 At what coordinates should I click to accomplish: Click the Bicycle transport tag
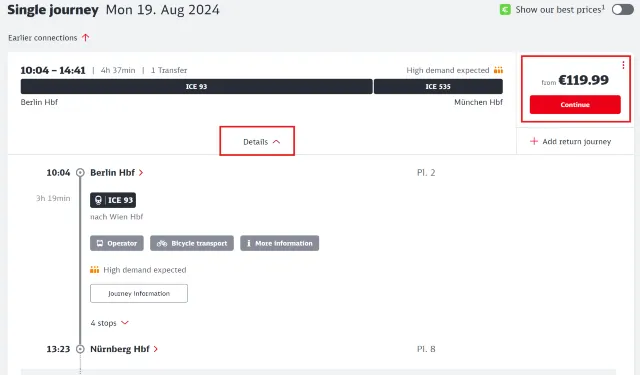coord(192,243)
